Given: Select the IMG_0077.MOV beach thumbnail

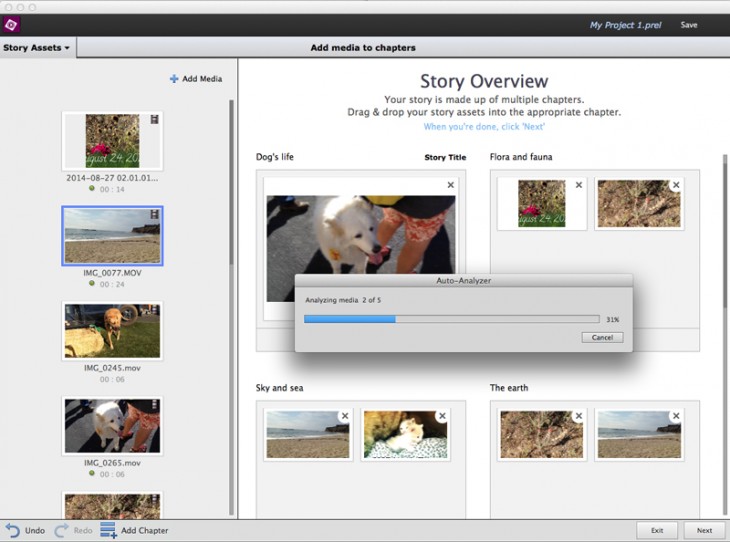Looking at the screenshot, I should (112, 236).
